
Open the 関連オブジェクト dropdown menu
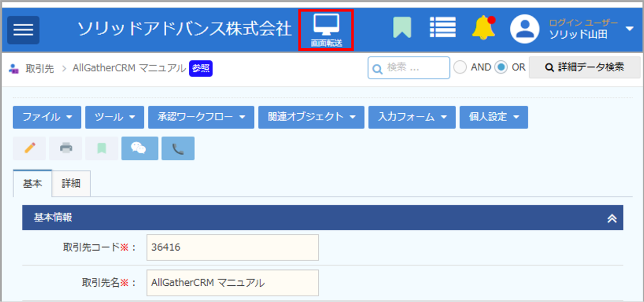[x=312, y=117]
